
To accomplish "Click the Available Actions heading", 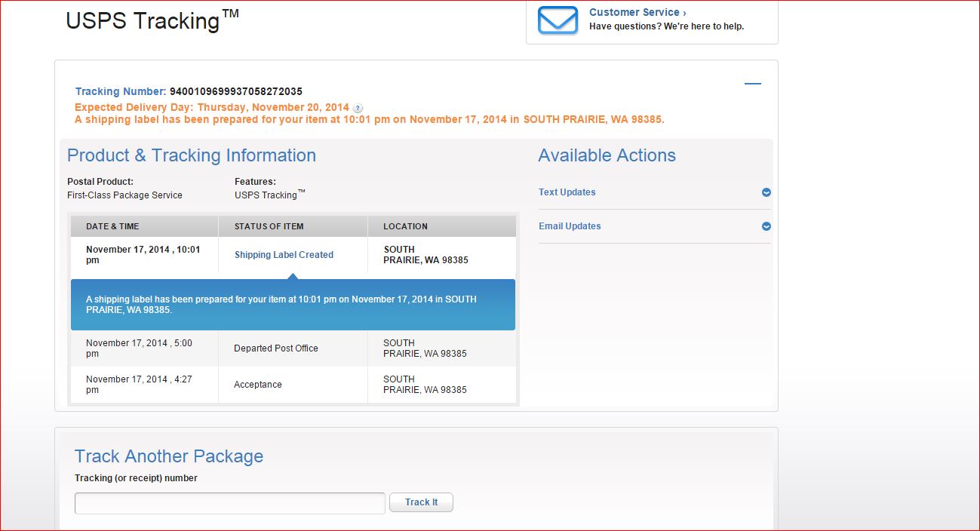I will tap(607, 155).
